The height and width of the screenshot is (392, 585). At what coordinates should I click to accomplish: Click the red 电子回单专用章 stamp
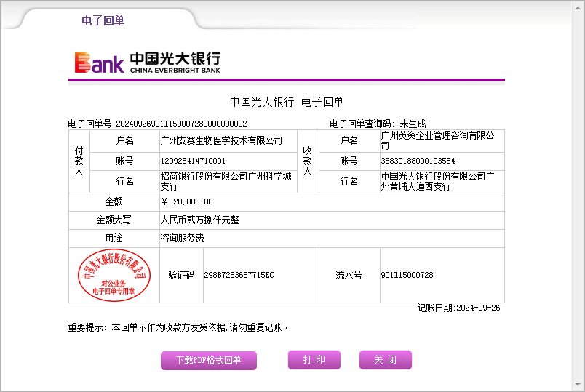(114, 275)
